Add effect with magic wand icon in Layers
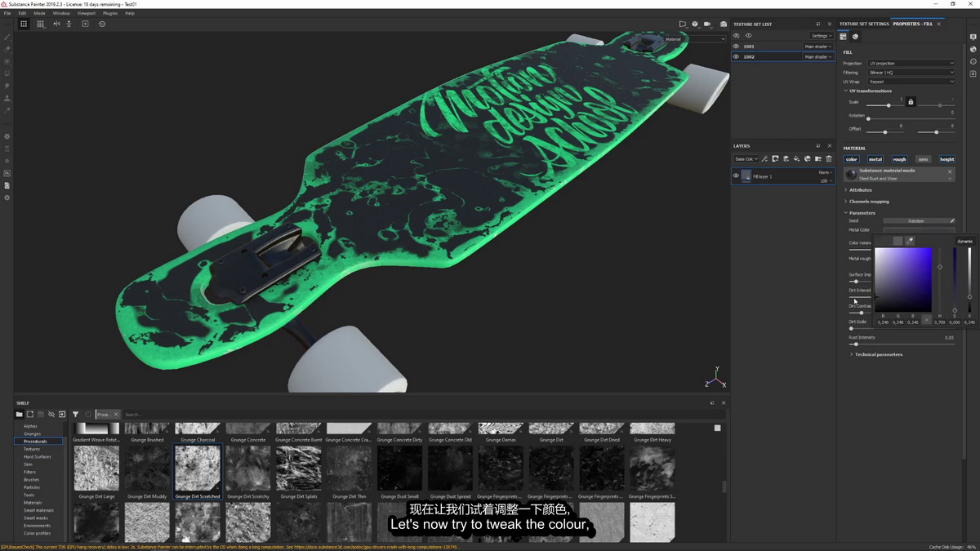 (x=764, y=158)
